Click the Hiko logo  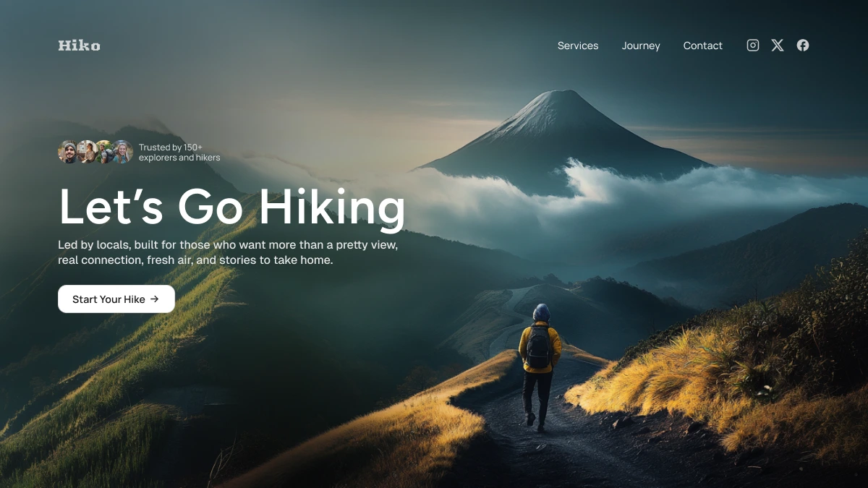tap(79, 46)
